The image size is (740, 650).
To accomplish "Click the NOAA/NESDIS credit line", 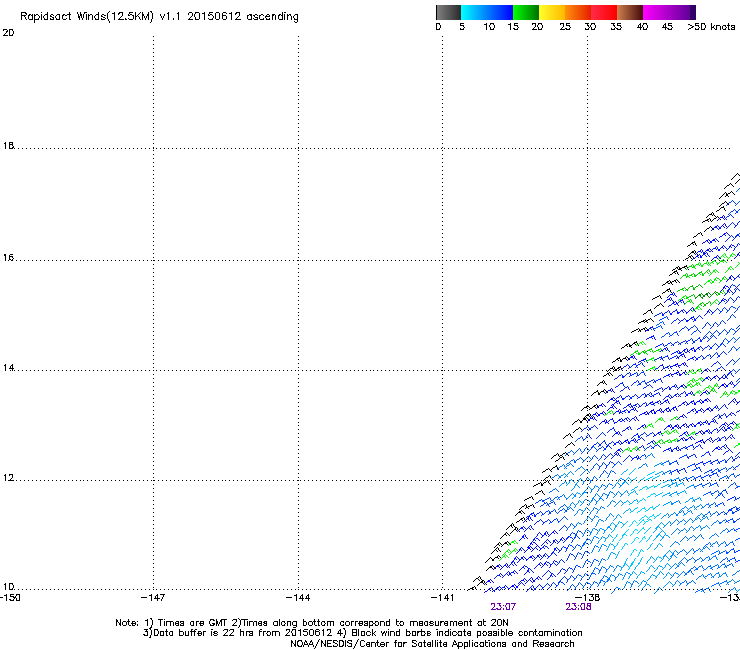I will pos(432,644).
